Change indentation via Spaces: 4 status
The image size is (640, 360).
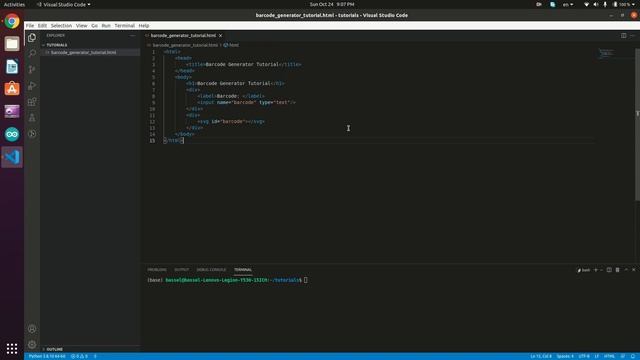(x=565, y=356)
